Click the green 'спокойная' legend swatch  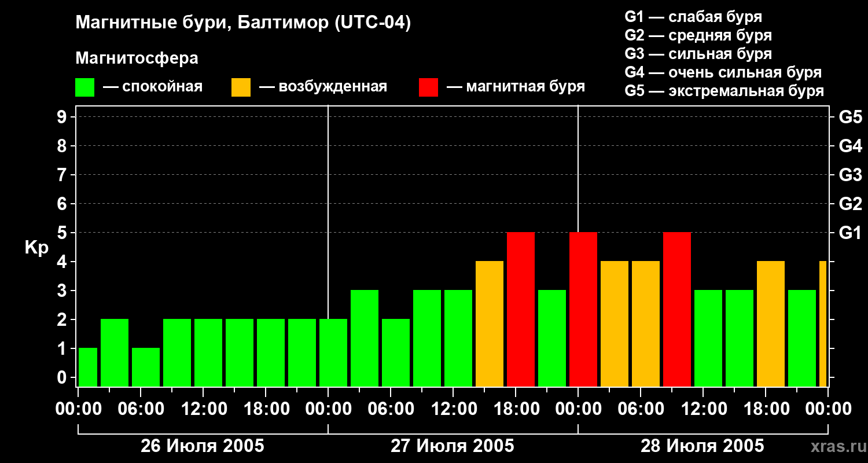(x=85, y=87)
